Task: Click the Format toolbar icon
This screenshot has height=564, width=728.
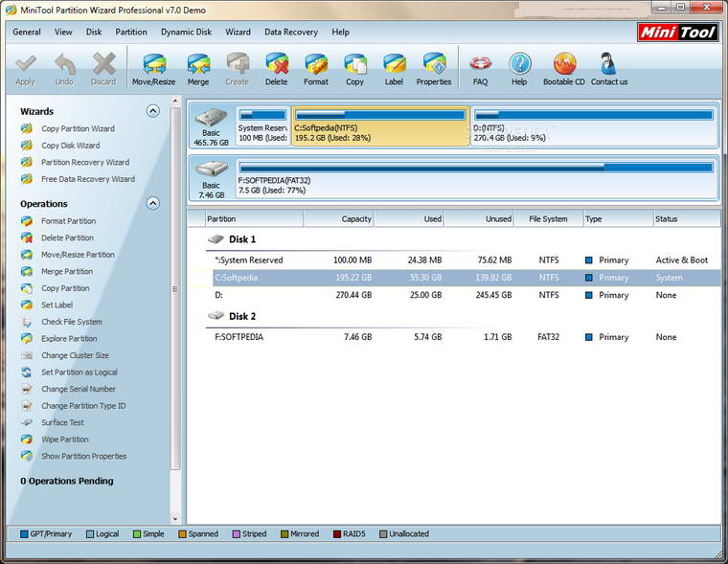Action: 316,70
